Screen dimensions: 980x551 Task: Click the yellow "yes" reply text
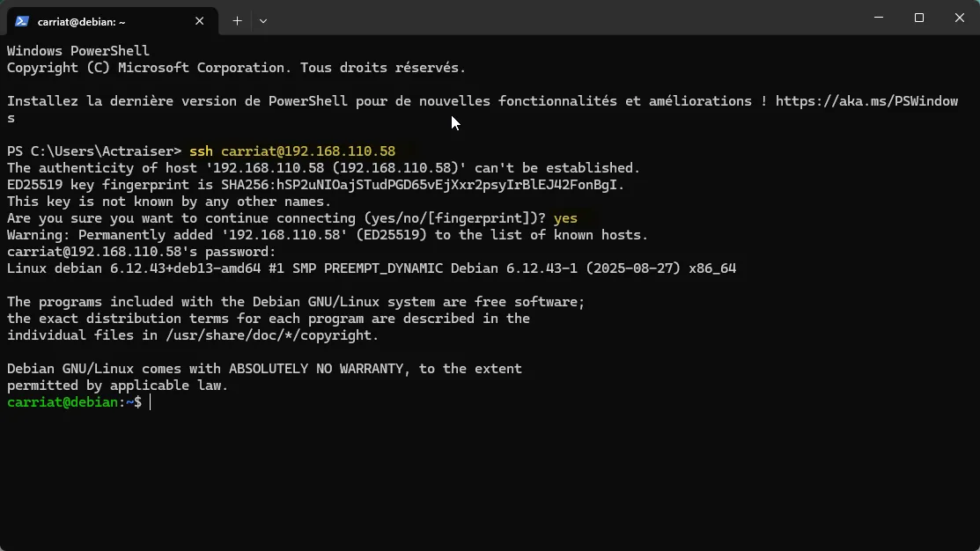coord(565,218)
